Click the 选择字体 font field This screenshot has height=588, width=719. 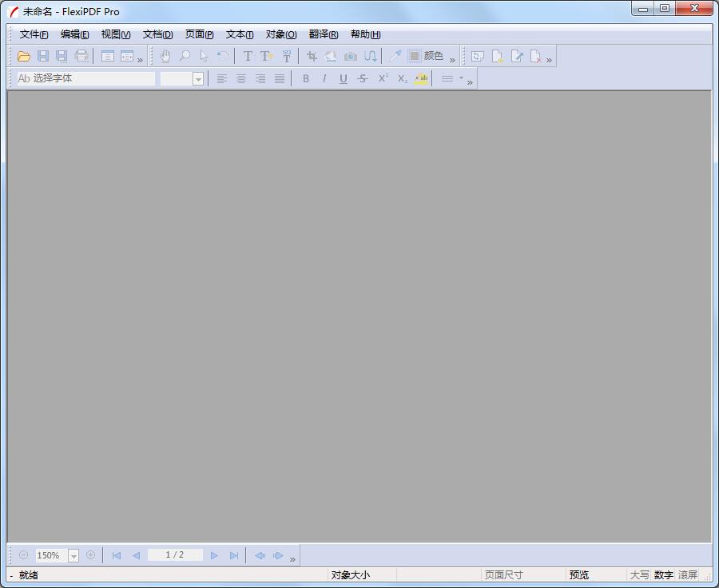(x=85, y=78)
